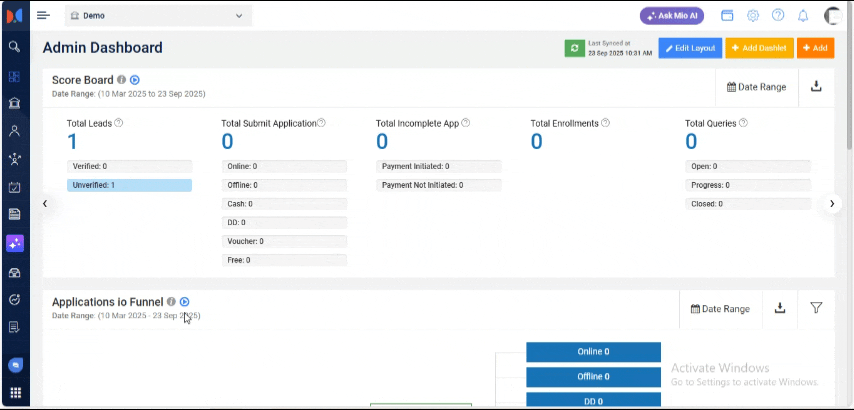Viewport: 854px width, 410px height.
Task: Select the Unverified: 1 leads bar
Action: click(x=129, y=185)
